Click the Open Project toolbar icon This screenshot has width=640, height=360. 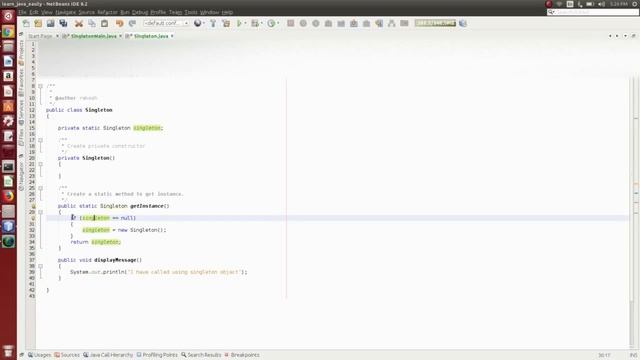click(50, 23)
